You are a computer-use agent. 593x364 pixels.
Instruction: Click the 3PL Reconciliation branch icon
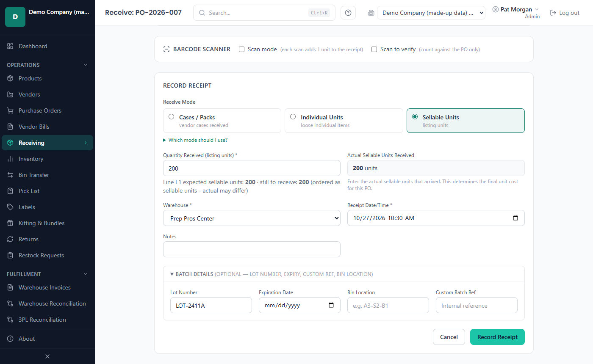point(10,320)
